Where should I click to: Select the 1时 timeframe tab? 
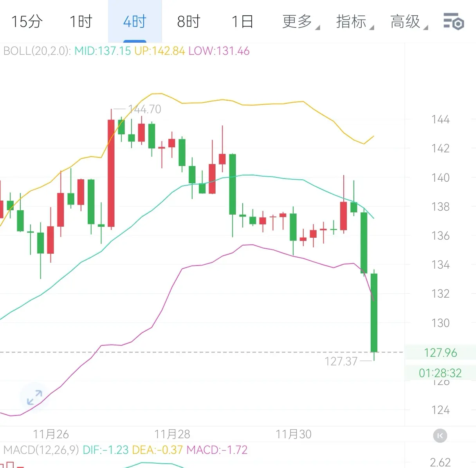[x=81, y=22]
